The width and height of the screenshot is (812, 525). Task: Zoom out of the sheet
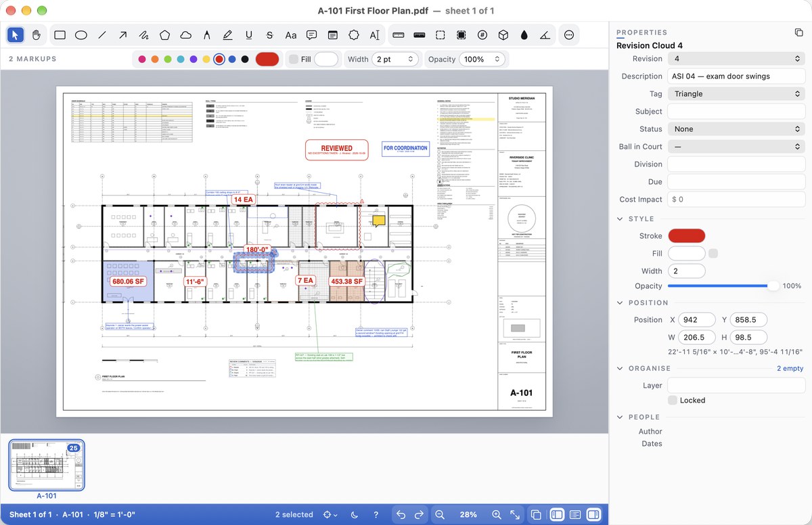pos(440,515)
